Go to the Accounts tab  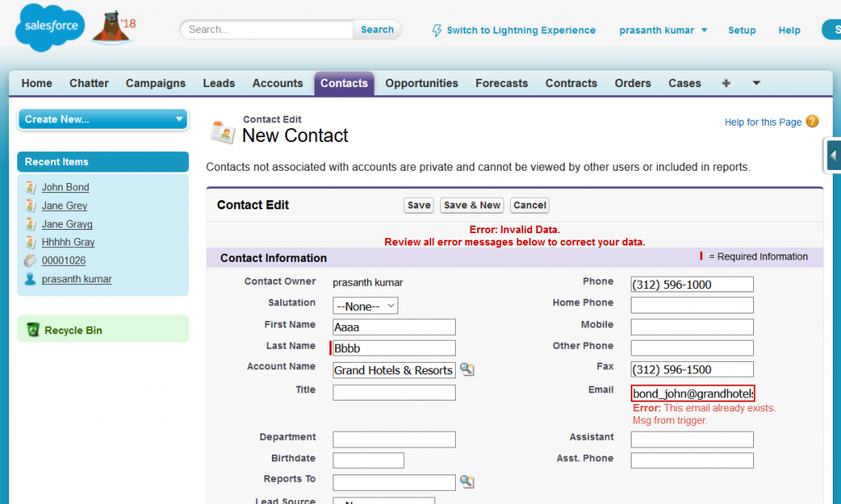[x=278, y=83]
